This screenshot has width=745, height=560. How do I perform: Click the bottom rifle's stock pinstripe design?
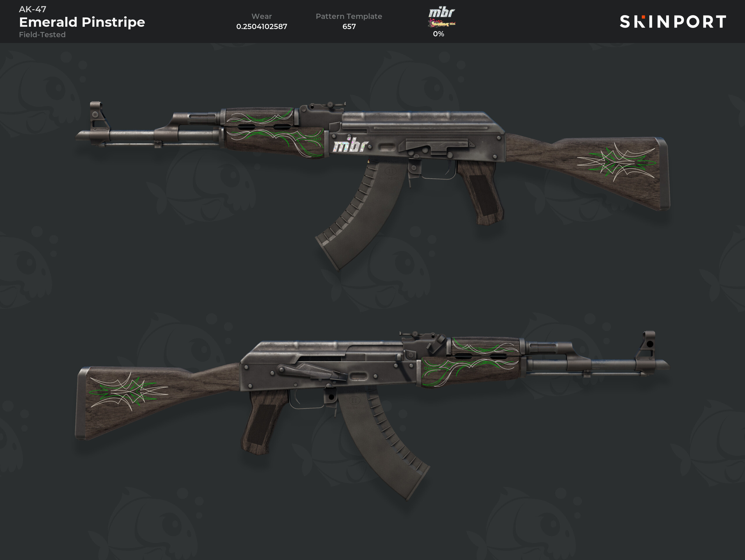coord(128,391)
